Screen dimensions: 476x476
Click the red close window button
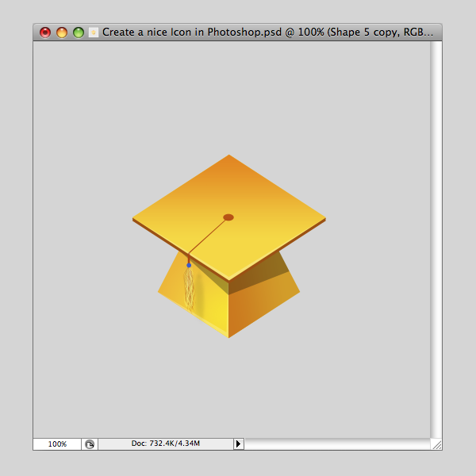click(45, 33)
